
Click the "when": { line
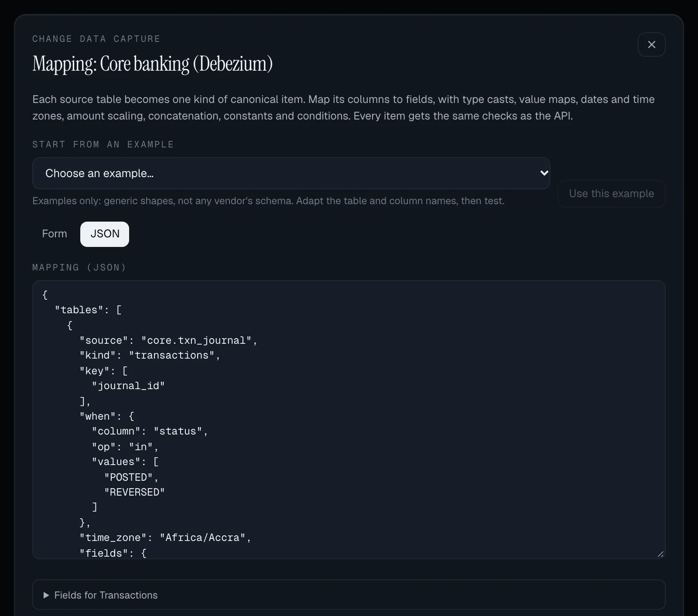107,416
